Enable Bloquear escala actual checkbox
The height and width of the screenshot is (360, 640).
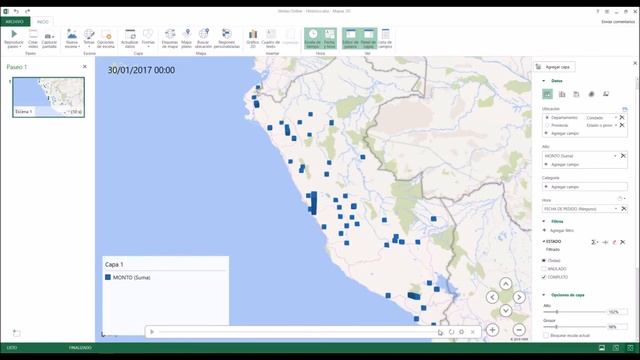pos(546,336)
